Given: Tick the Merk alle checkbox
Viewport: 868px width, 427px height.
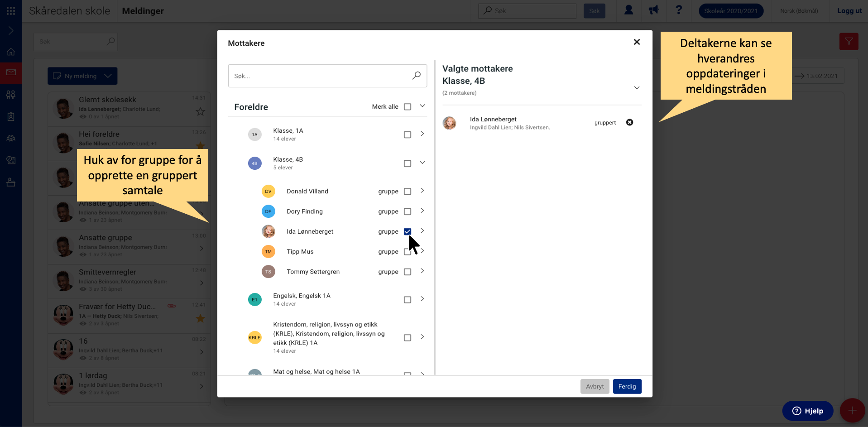Looking at the screenshot, I should pyautogui.click(x=408, y=107).
